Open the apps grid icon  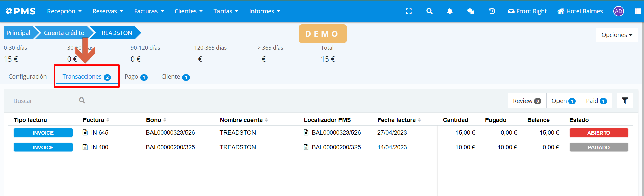click(637, 11)
